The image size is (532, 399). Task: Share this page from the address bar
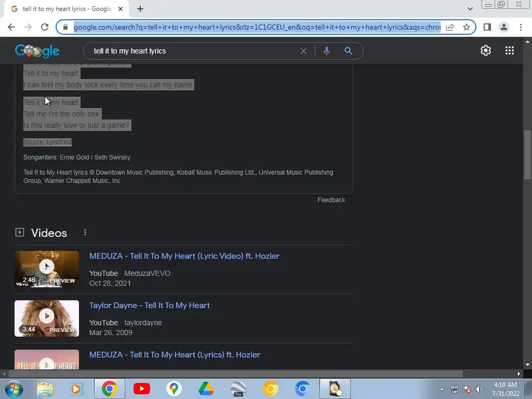point(450,27)
